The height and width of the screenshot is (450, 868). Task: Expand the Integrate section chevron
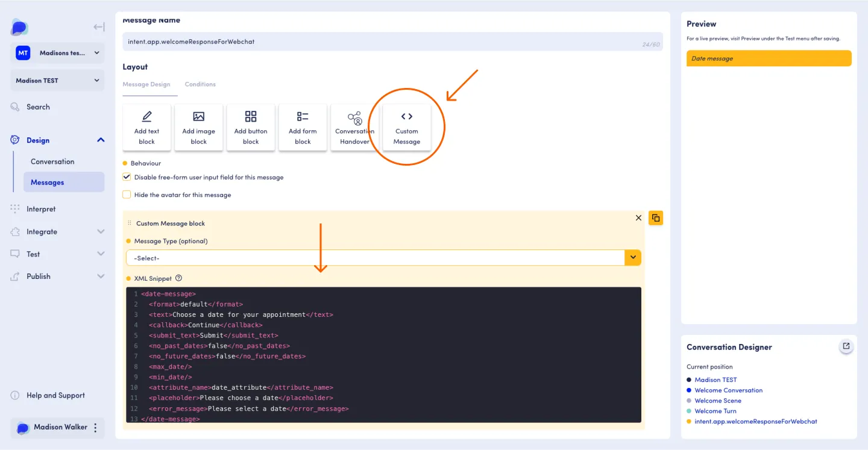pyautogui.click(x=101, y=231)
